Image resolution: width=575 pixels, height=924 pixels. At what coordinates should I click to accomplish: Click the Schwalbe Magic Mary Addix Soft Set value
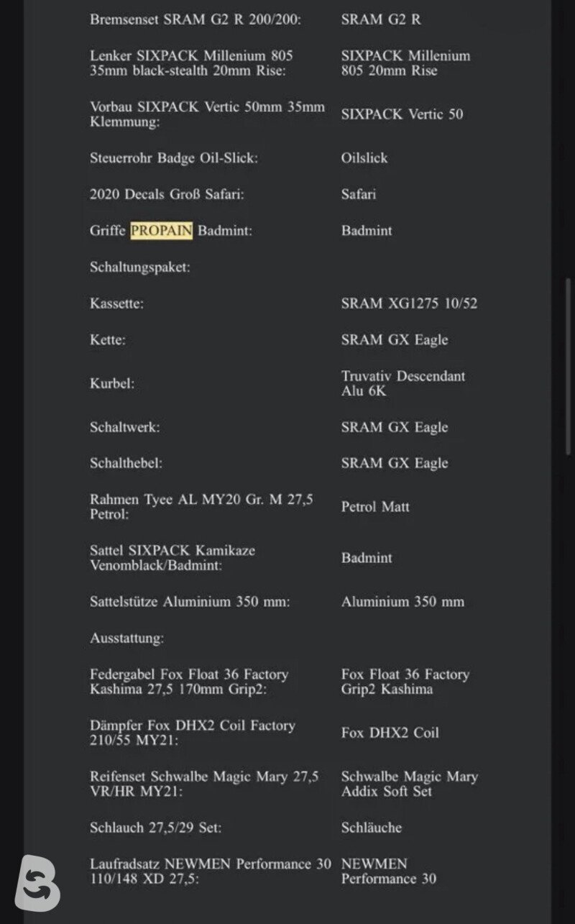coord(410,784)
